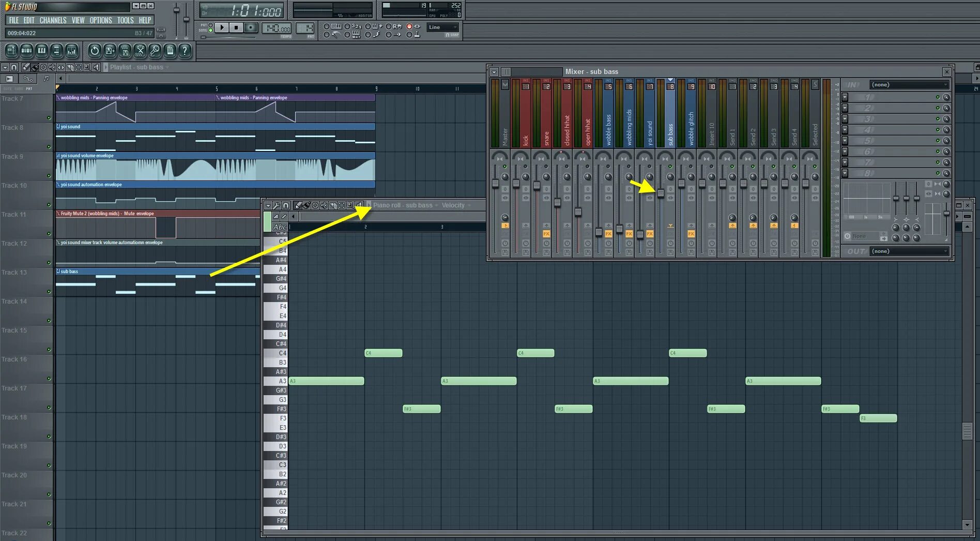Toggle the loop recording red option
This screenshot has height=541, width=980.
coord(409,26)
